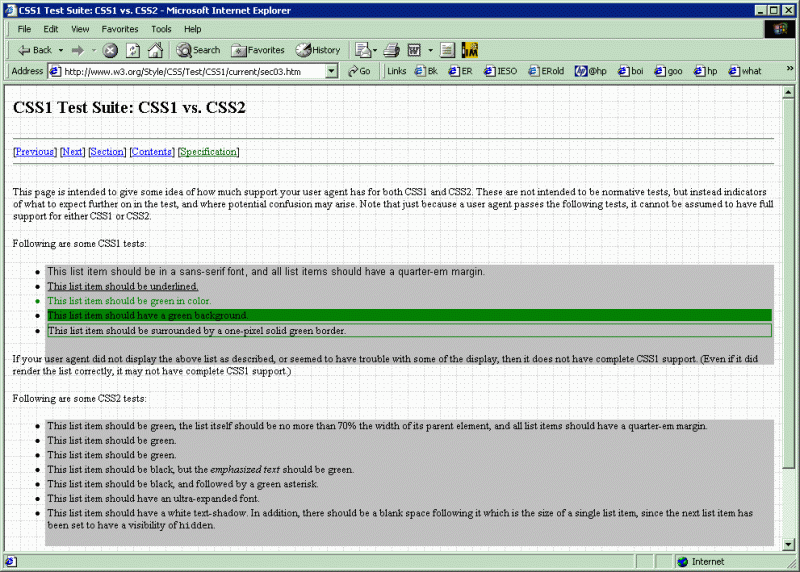Open the @hp links bar shortcut

pyautogui.click(x=590, y=71)
